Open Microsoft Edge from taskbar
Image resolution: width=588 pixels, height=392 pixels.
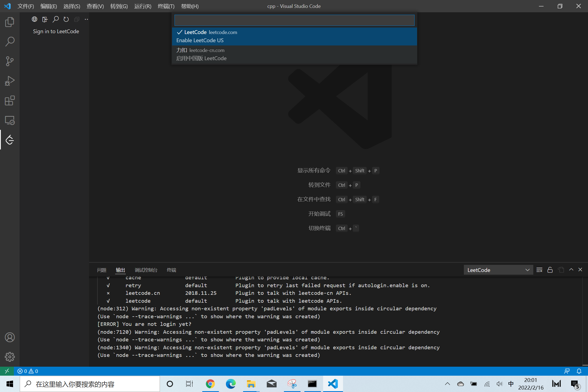(231, 384)
